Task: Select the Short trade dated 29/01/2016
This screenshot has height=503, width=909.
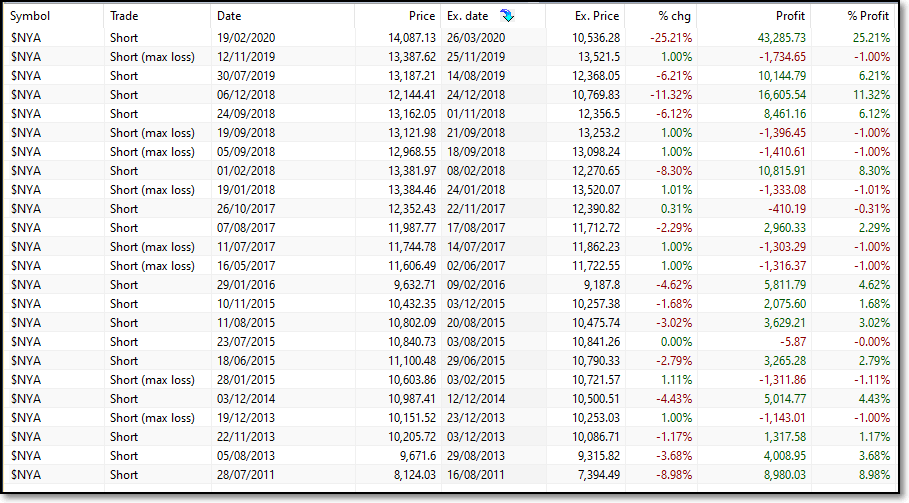Action: (450, 285)
